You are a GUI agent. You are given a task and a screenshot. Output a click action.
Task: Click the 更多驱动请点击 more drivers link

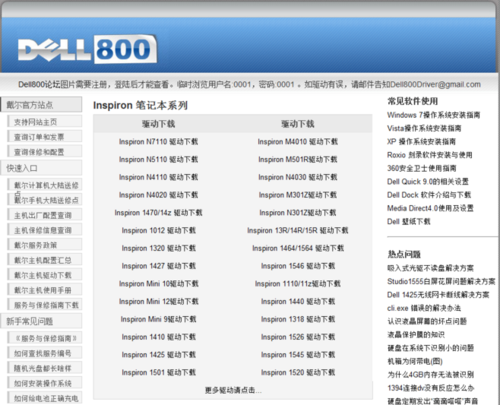tap(233, 390)
